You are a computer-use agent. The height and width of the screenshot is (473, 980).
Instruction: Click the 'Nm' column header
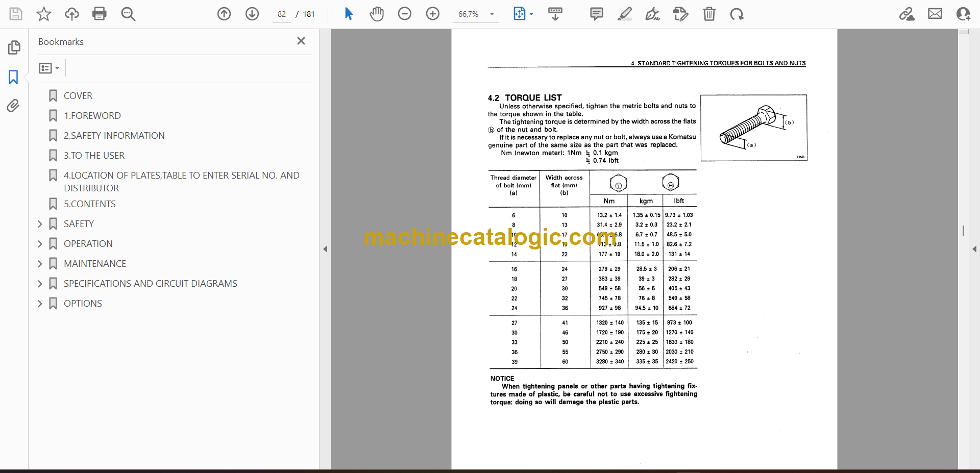point(609,201)
